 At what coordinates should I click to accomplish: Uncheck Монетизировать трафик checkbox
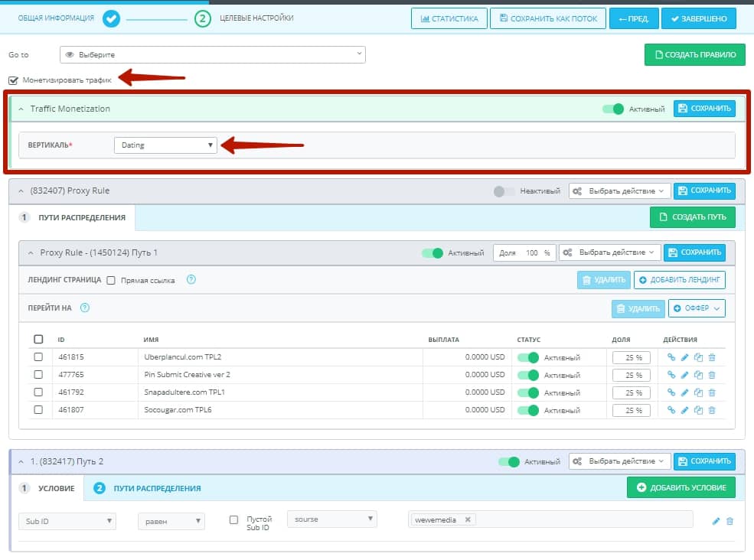pos(13,80)
